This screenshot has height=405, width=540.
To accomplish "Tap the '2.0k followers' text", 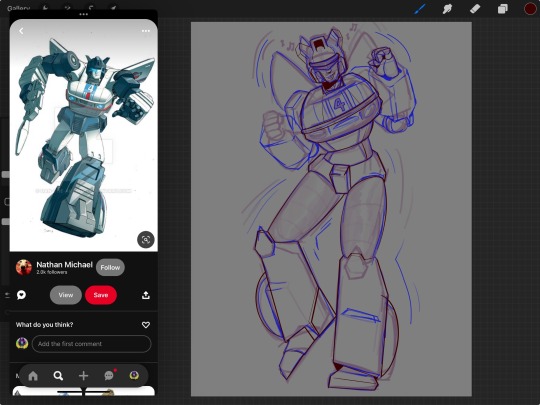I will point(52,272).
